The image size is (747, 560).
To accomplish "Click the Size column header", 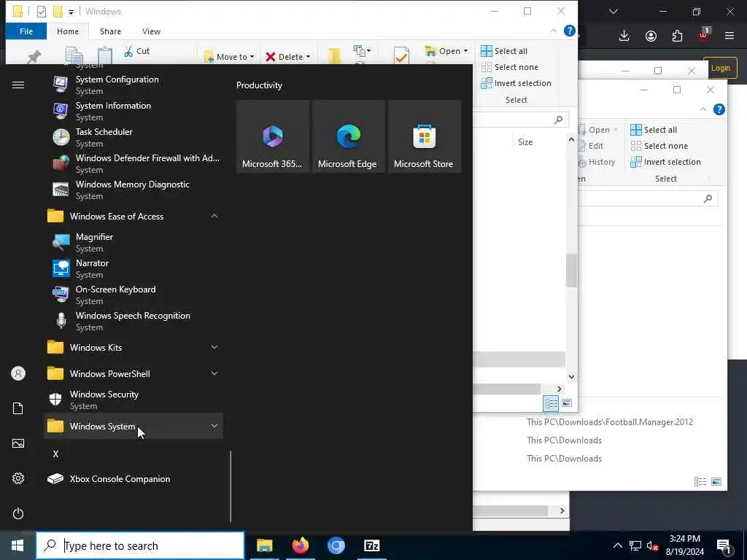I will point(525,142).
